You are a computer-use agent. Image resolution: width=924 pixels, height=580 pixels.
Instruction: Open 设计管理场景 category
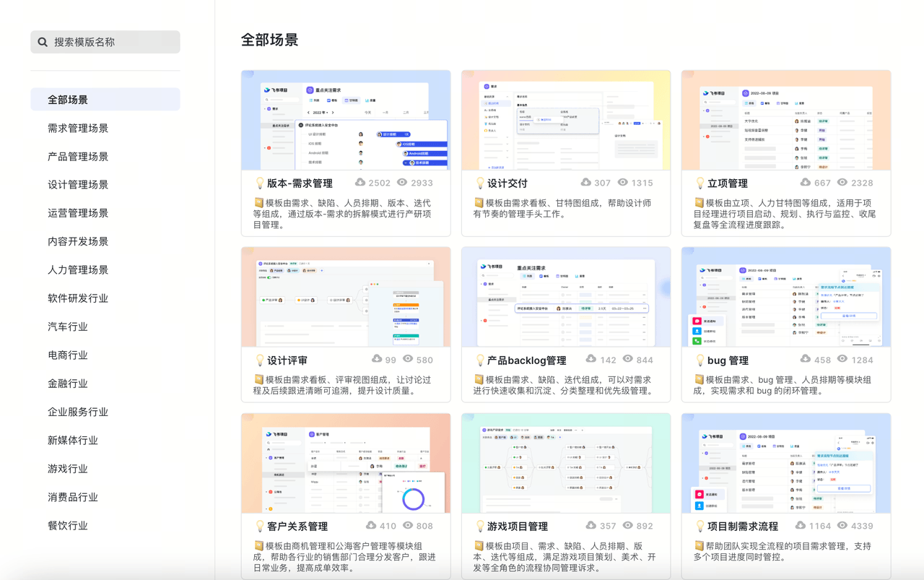coord(78,184)
